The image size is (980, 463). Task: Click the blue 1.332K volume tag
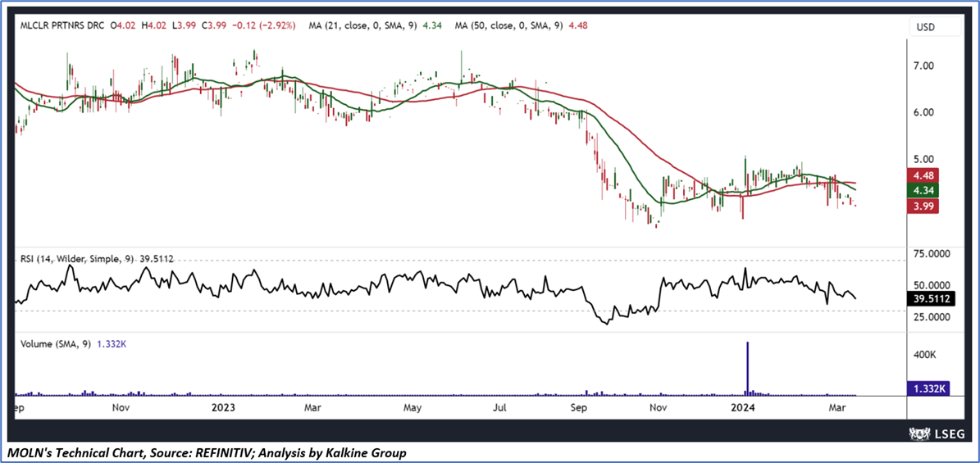pyautogui.click(x=928, y=389)
